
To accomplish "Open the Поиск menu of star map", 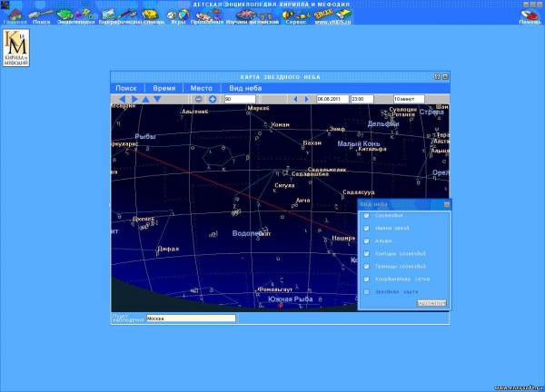I will 126,88.
